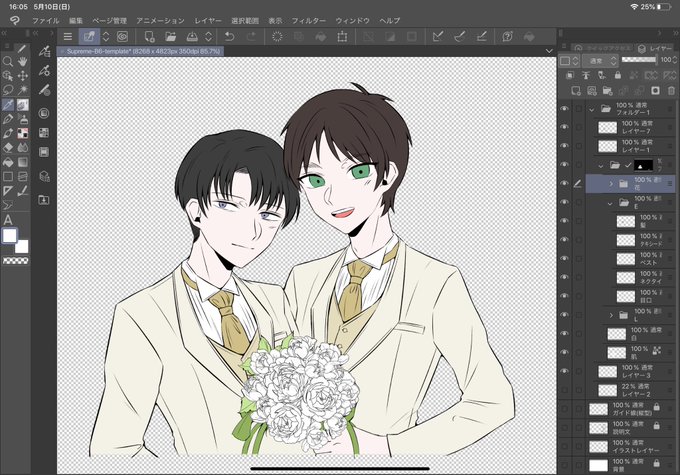Select the 説明文 layer row
Screen dimensions: 680x475
coord(632,428)
